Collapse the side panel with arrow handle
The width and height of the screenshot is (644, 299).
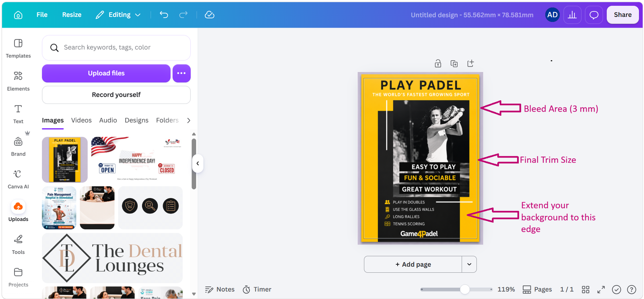(x=198, y=163)
